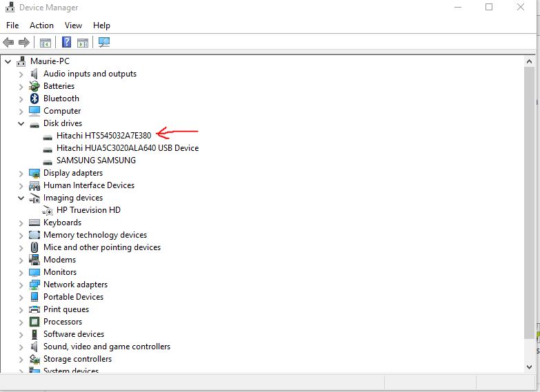Minimize the Device Manager window

click(x=458, y=7)
